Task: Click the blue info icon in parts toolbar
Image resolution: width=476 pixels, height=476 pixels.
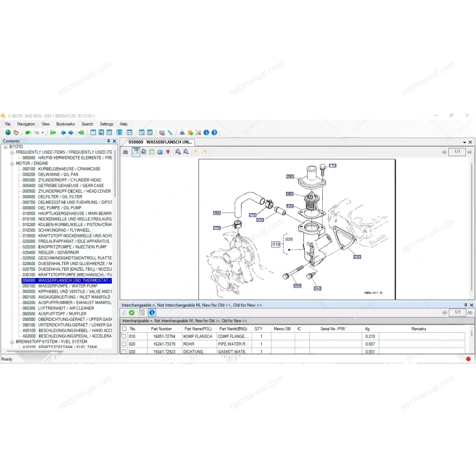Action: pos(152,312)
